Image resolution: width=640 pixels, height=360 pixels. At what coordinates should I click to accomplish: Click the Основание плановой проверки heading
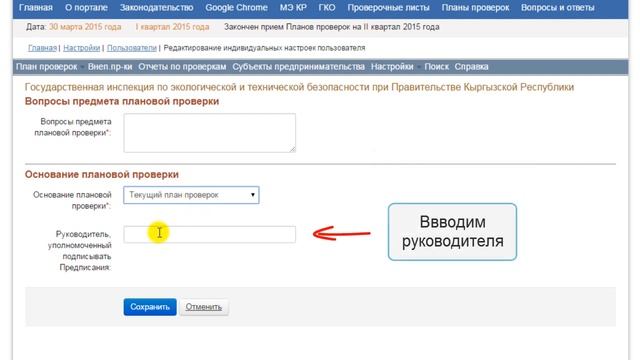pyautogui.click(x=102, y=174)
